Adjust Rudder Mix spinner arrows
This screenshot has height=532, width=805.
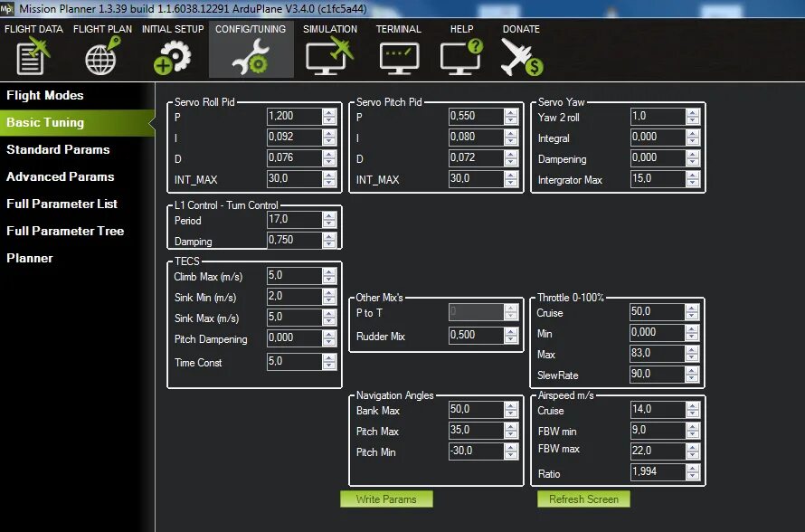tap(511, 336)
